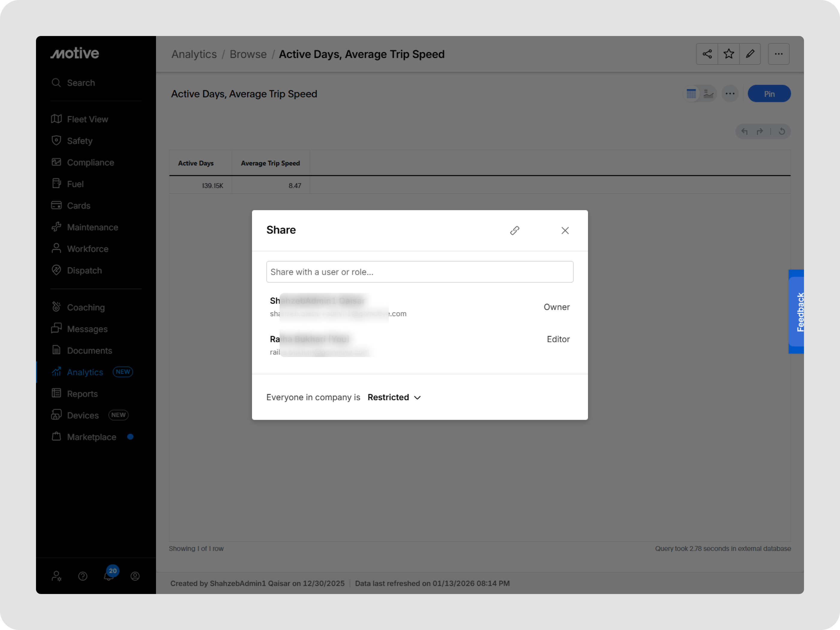Redo the last query change

coord(760,131)
